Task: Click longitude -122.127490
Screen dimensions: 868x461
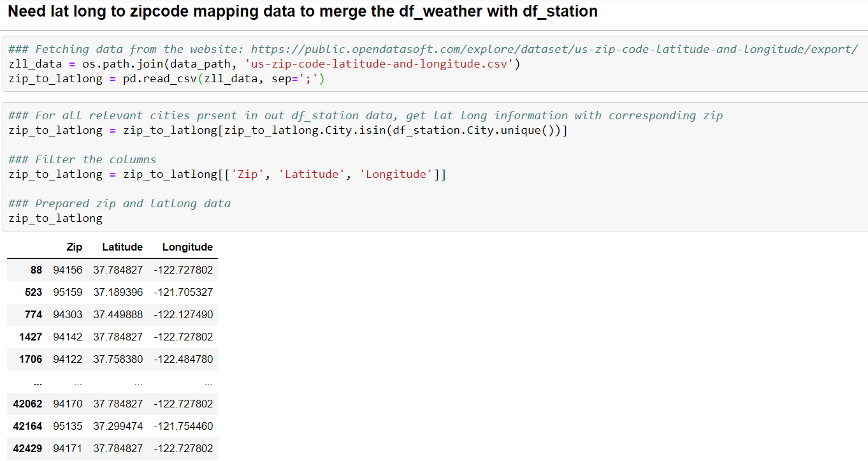Action: pyautogui.click(x=184, y=314)
